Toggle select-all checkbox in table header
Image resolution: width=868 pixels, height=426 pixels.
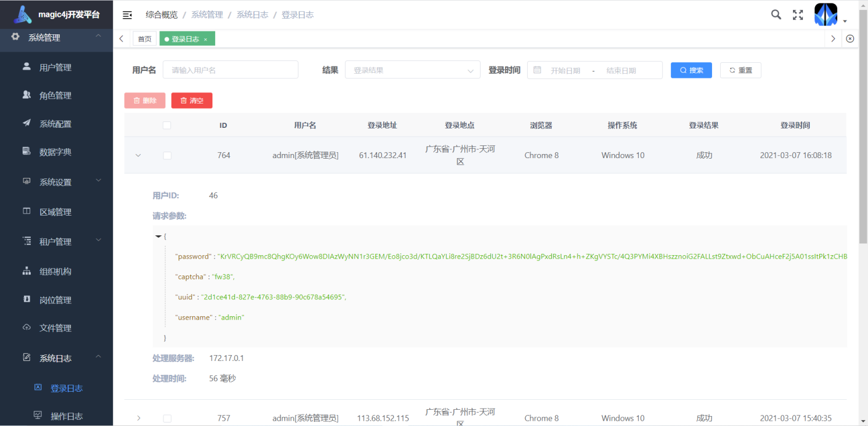tap(167, 125)
